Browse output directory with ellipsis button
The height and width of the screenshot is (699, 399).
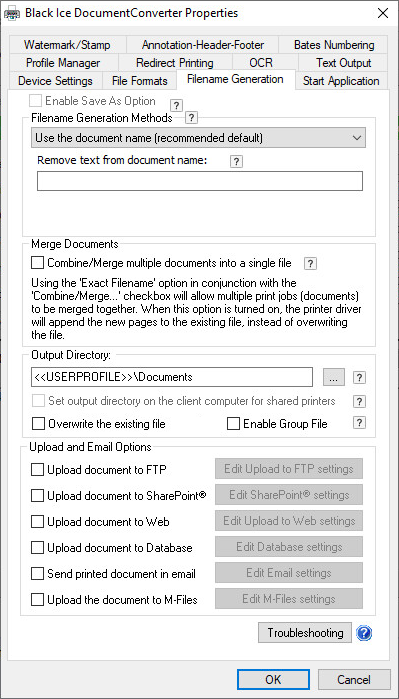tap(334, 378)
